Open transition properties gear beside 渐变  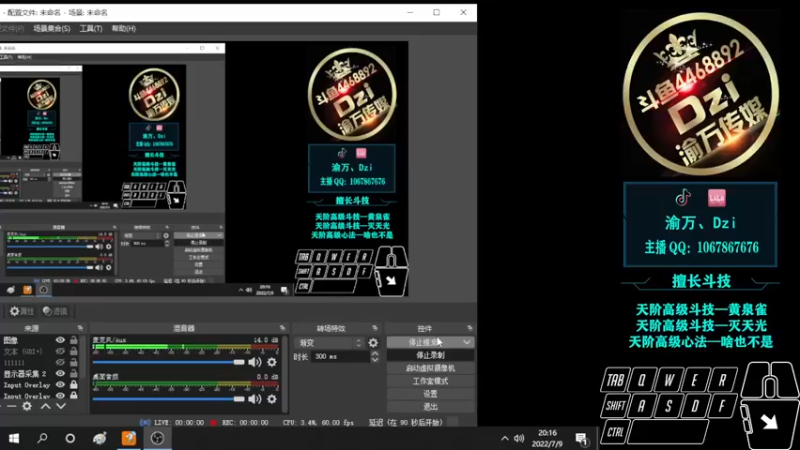373,343
